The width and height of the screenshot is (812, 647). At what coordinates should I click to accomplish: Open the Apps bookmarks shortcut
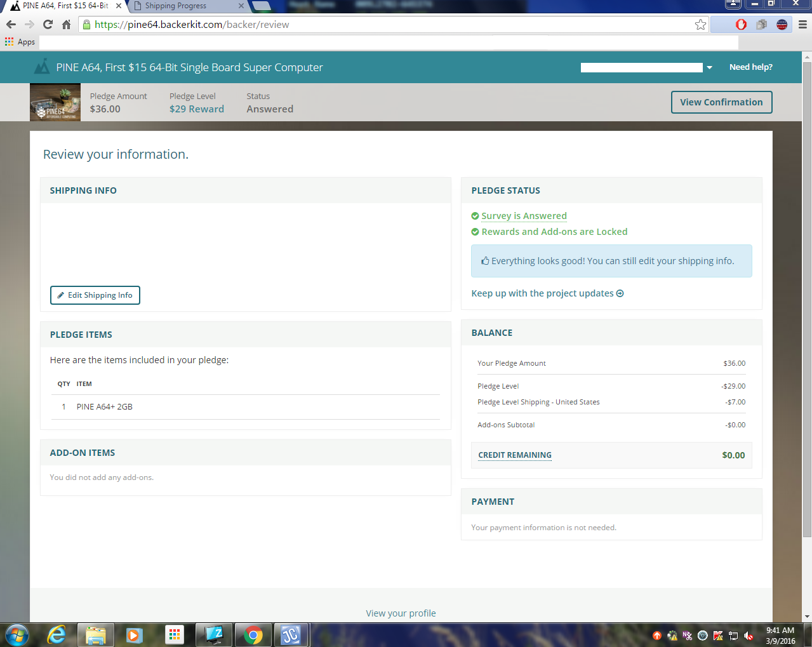coord(20,42)
